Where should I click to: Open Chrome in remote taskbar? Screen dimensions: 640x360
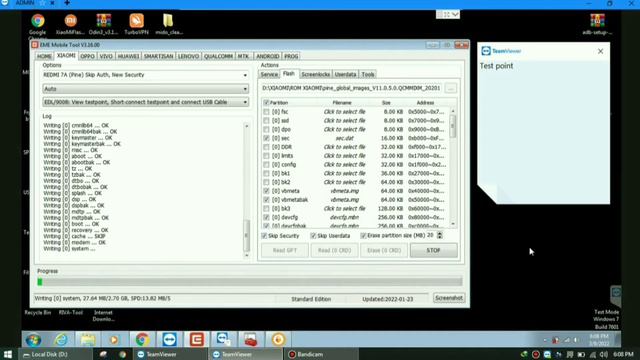point(142,340)
